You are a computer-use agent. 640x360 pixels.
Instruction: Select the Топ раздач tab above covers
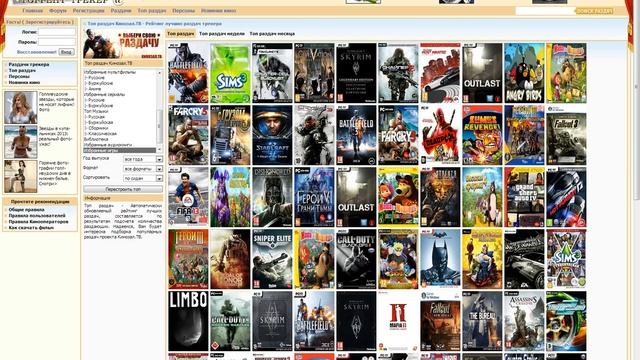click(x=180, y=34)
